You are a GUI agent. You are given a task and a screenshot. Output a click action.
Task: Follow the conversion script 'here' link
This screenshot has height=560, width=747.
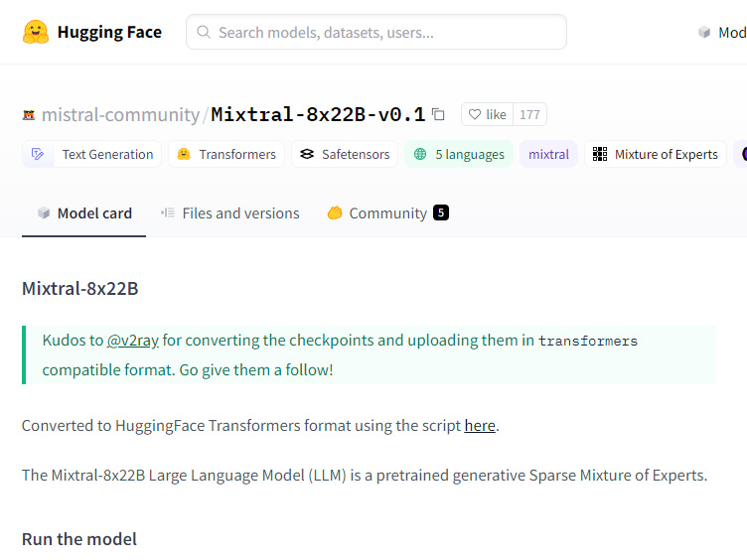(x=480, y=426)
